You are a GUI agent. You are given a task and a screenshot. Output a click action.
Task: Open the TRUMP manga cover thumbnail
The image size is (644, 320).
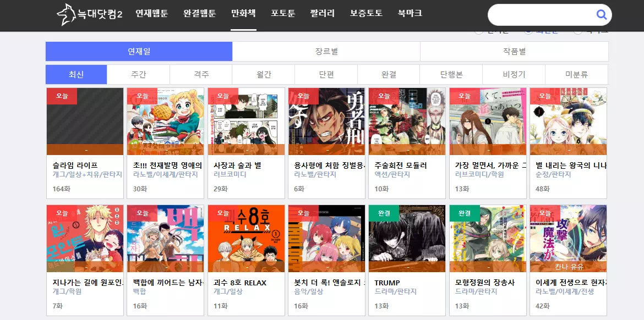click(x=407, y=239)
